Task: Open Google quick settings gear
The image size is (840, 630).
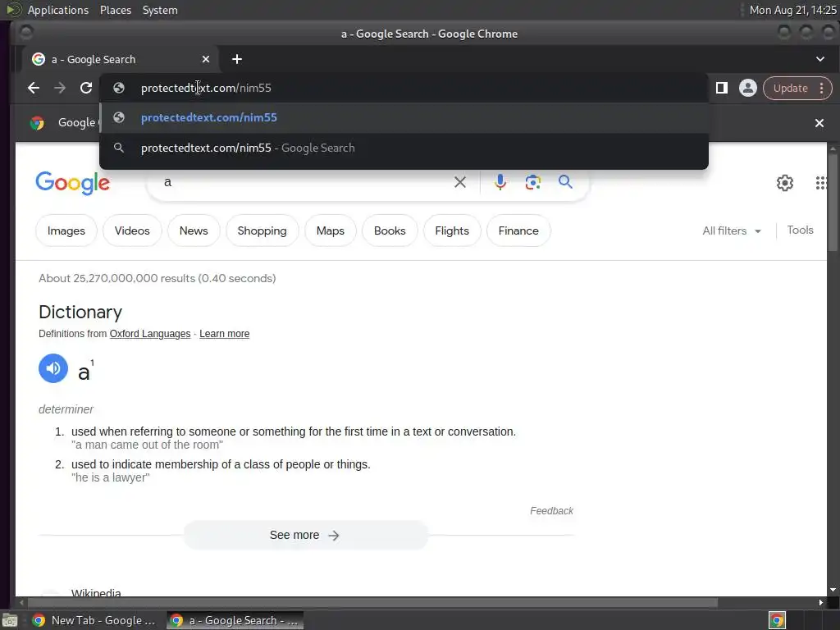Action: (785, 183)
